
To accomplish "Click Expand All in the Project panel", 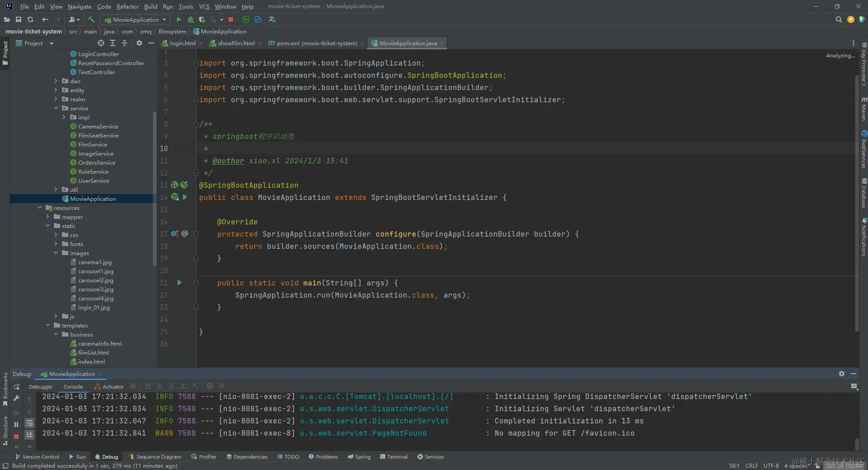I will tap(113, 43).
